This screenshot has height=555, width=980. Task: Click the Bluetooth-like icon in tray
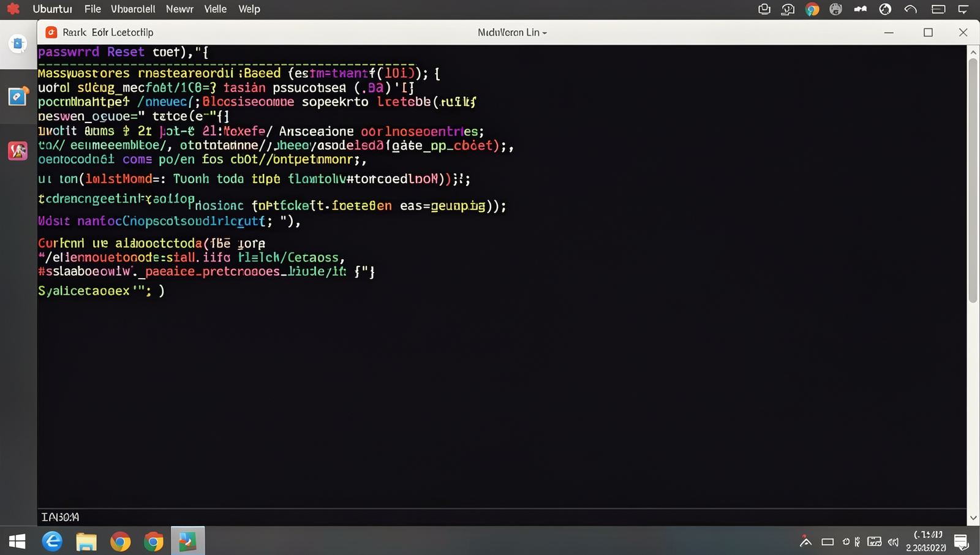[x=858, y=542]
